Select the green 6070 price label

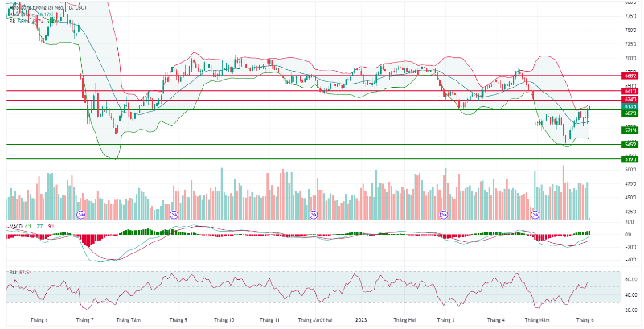[630, 113]
